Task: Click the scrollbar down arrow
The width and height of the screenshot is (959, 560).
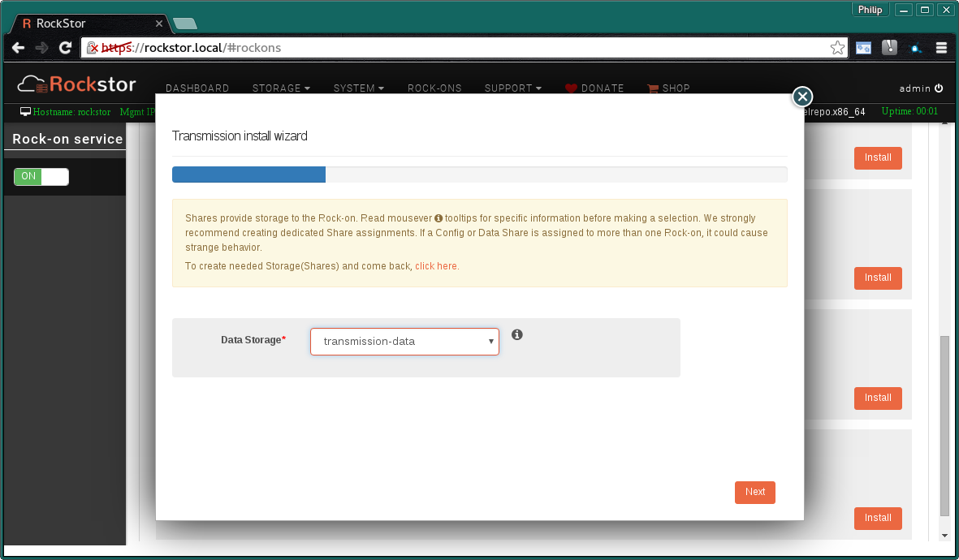Action: (945, 536)
